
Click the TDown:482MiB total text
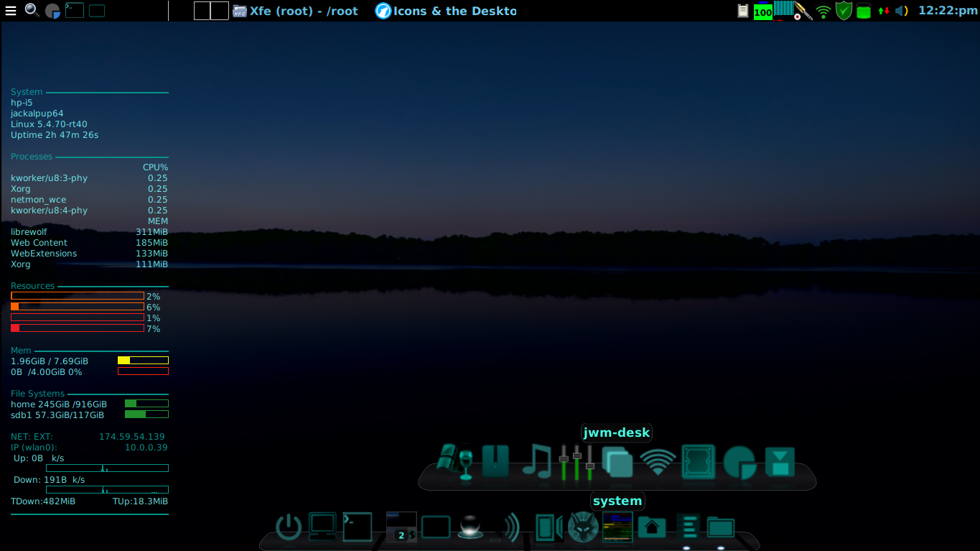click(43, 501)
